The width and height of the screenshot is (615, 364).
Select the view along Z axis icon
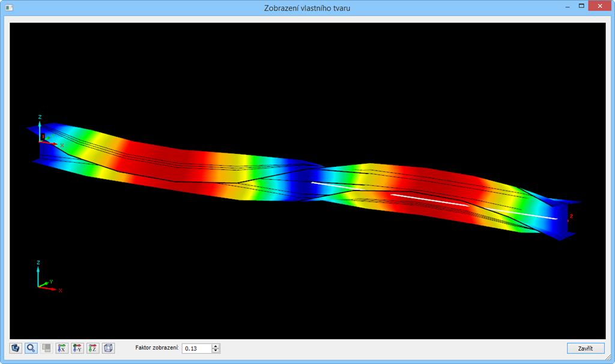click(x=92, y=348)
